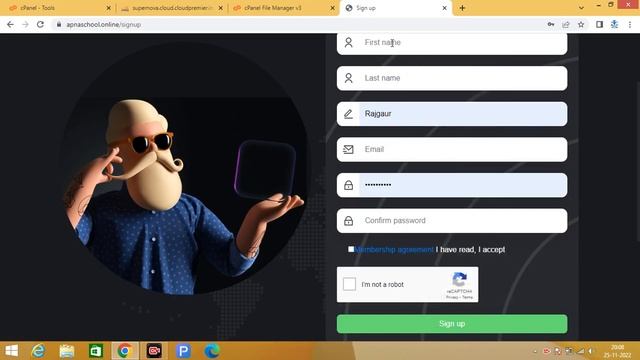Open the green Store taskbar icon
640x360 pixels.
96,351
